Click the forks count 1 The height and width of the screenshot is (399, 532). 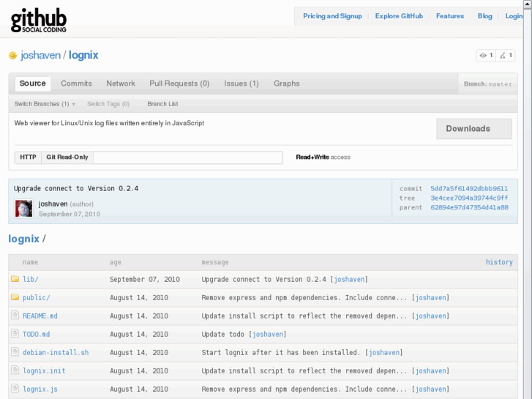point(510,55)
